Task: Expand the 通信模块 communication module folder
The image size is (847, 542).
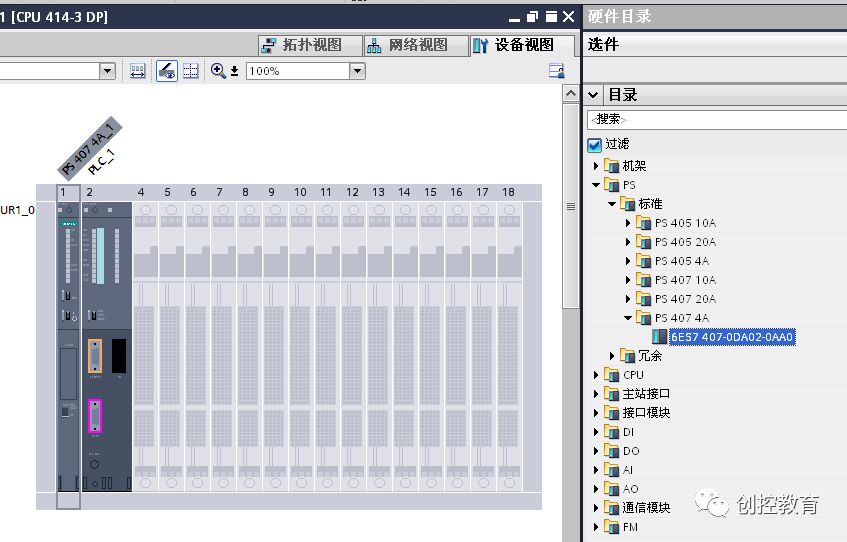Action: point(596,508)
